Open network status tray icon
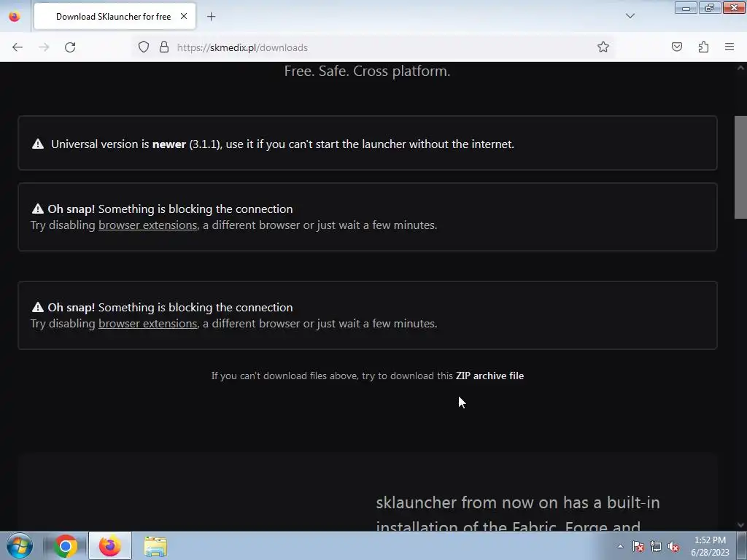The height and width of the screenshot is (560, 747). tap(656, 546)
